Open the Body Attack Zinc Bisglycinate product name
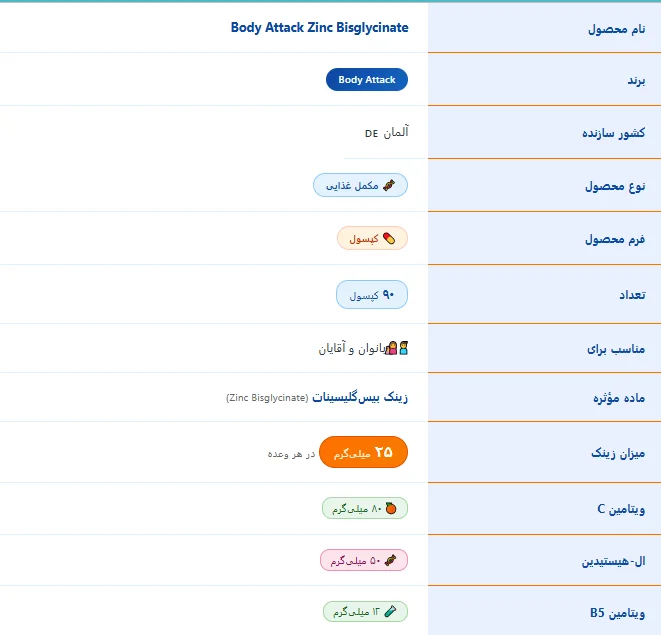 point(320,27)
